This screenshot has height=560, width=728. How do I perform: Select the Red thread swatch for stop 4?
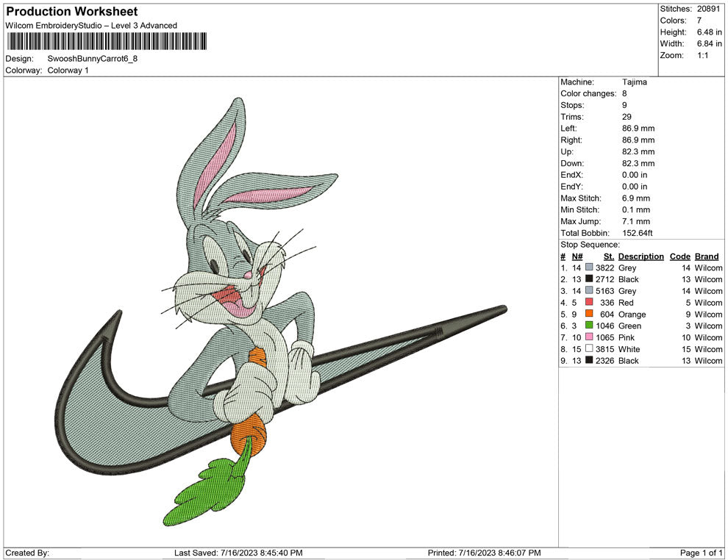(x=588, y=303)
